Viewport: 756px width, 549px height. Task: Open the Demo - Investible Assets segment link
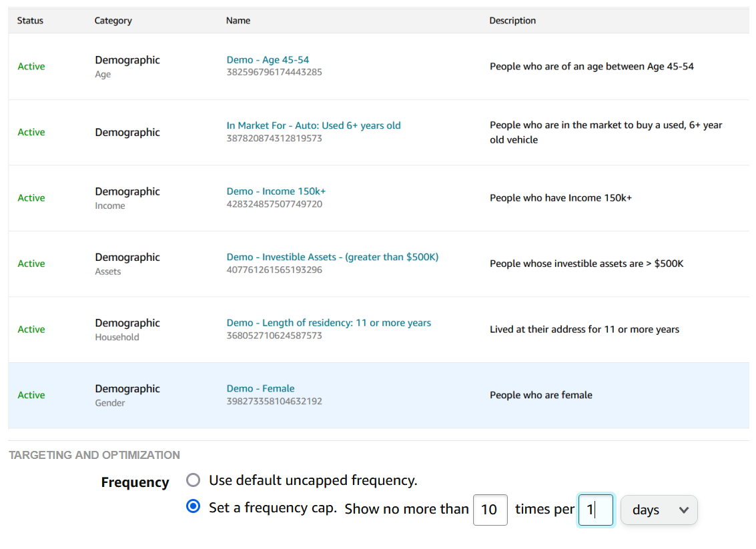tap(332, 257)
